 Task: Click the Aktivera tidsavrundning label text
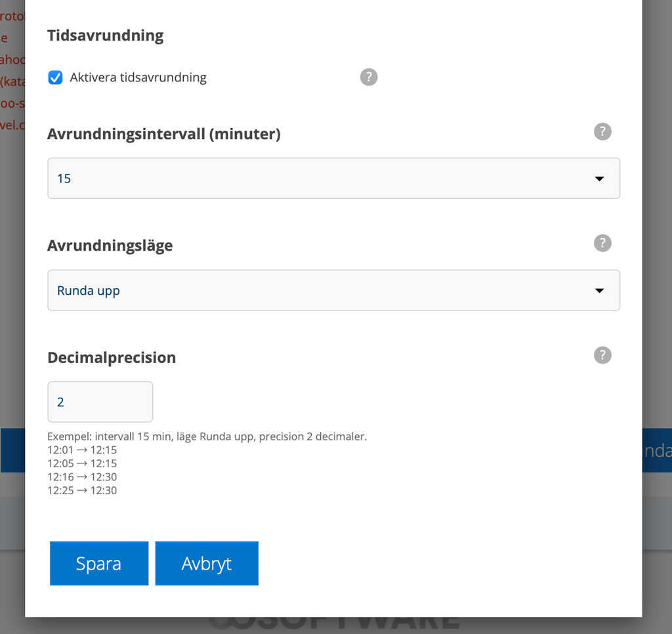[138, 78]
